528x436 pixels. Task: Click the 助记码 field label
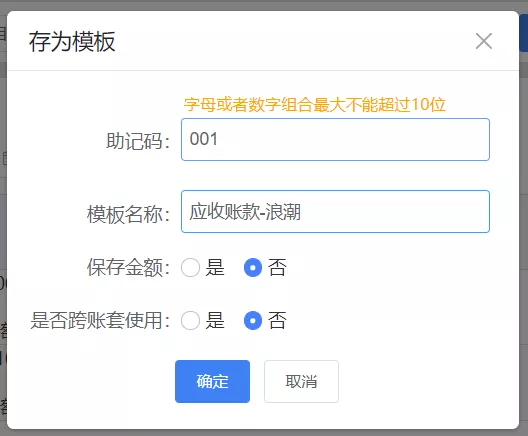click(x=138, y=141)
